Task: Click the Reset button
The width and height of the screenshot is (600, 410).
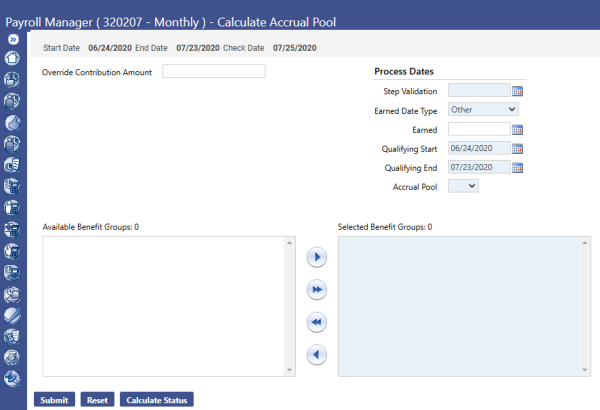Action: point(97,400)
